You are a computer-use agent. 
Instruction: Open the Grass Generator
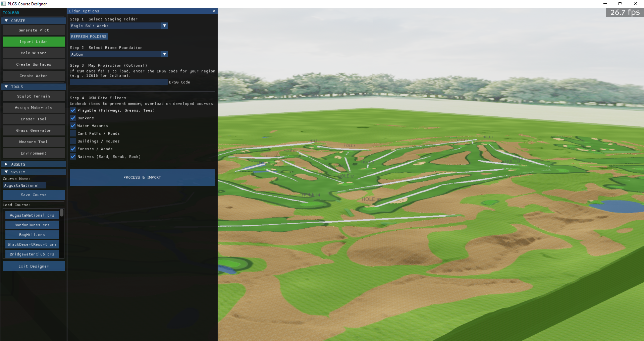point(34,130)
